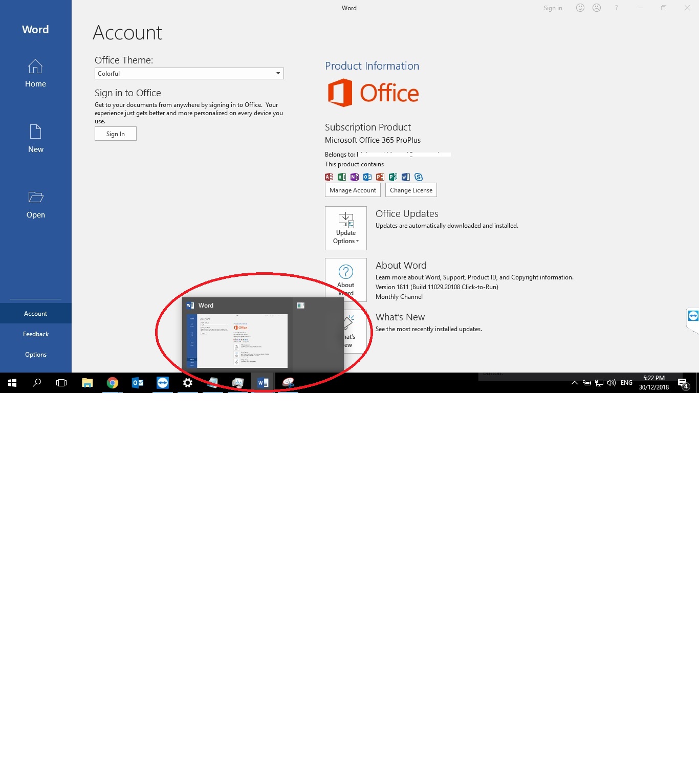Click the Sign in link in title bar
The width and height of the screenshot is (699, 784).
pos(553,8)
